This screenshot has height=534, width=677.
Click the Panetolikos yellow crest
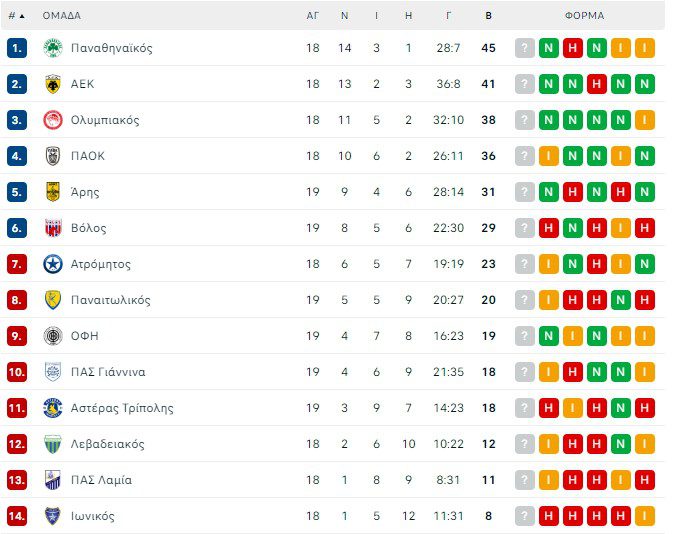pyautogui.click(x=52, y=300)
